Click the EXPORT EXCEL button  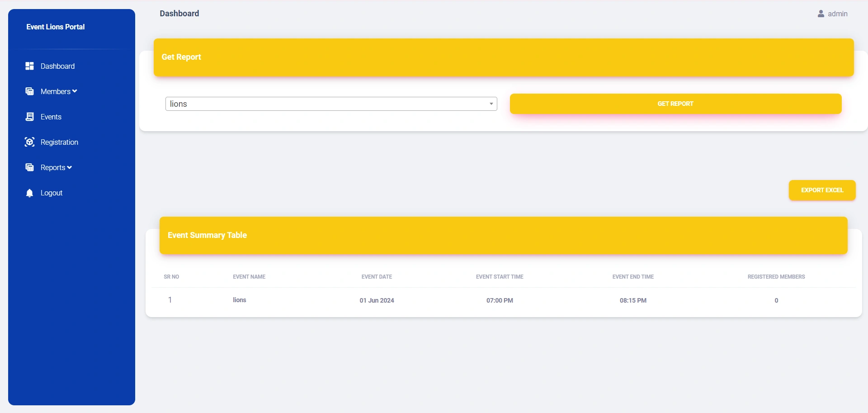point(822,190)
